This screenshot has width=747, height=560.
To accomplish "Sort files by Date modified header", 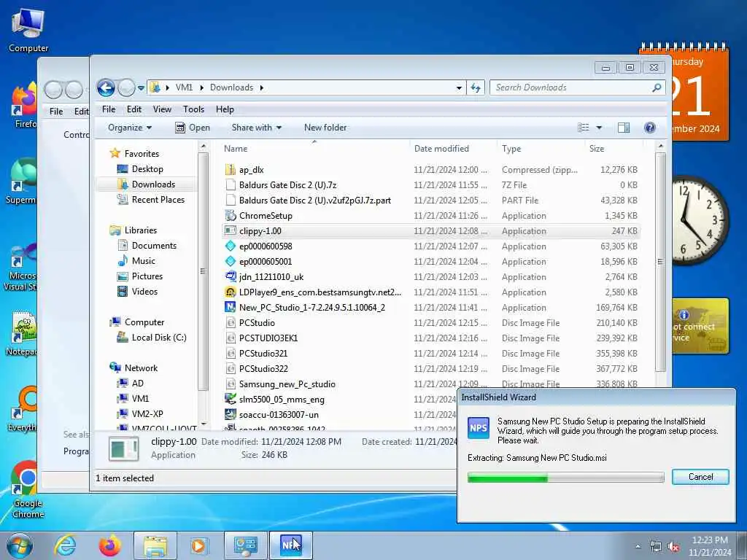I will [452, 149].
